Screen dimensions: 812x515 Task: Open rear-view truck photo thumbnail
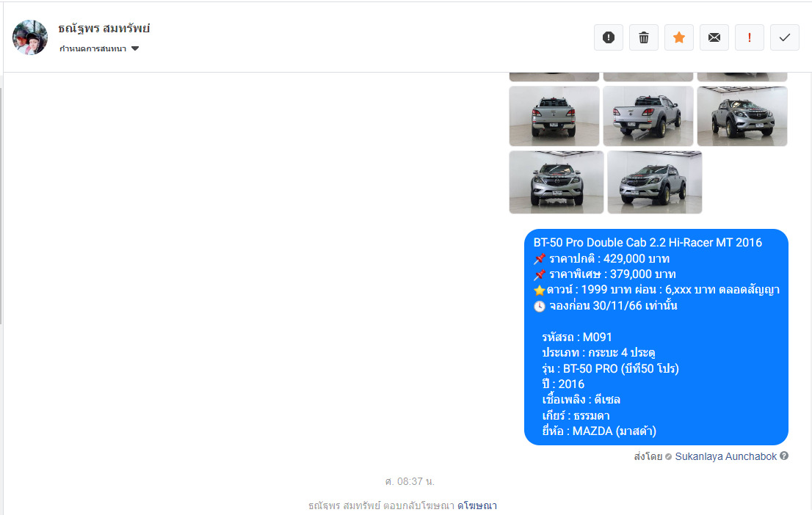coord(554,116)
